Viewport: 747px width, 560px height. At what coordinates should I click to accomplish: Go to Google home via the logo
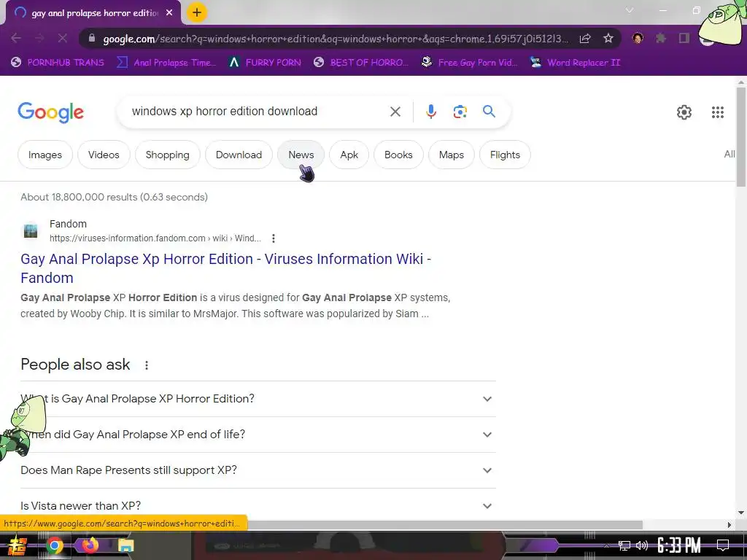click(50, 112)
